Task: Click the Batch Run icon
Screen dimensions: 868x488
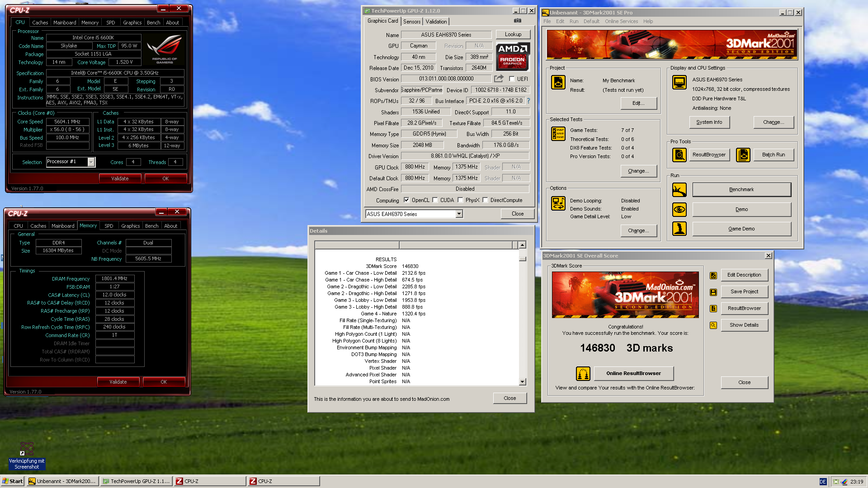Action: [x=743, y=155]
